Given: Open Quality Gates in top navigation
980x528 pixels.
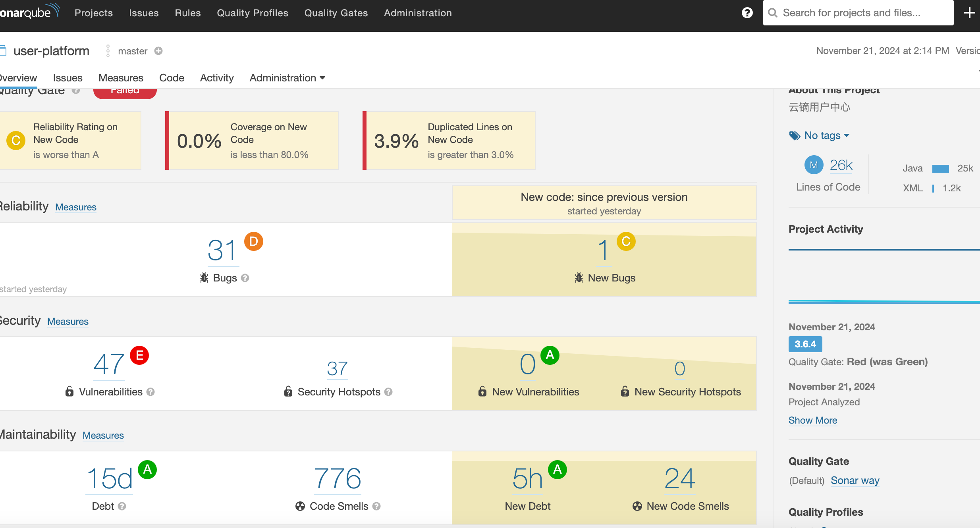Looking at the screenshot, I should 336,13.
